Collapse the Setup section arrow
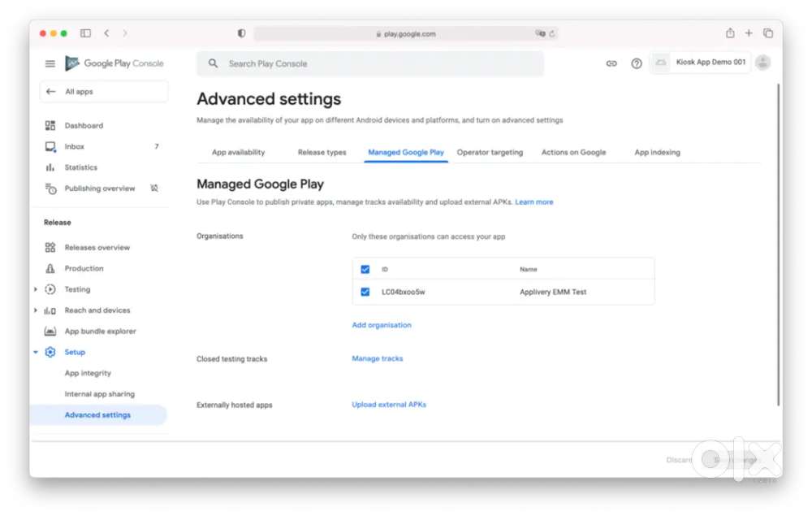Viewport: 812px width, 516px height. tap(36, 353)
